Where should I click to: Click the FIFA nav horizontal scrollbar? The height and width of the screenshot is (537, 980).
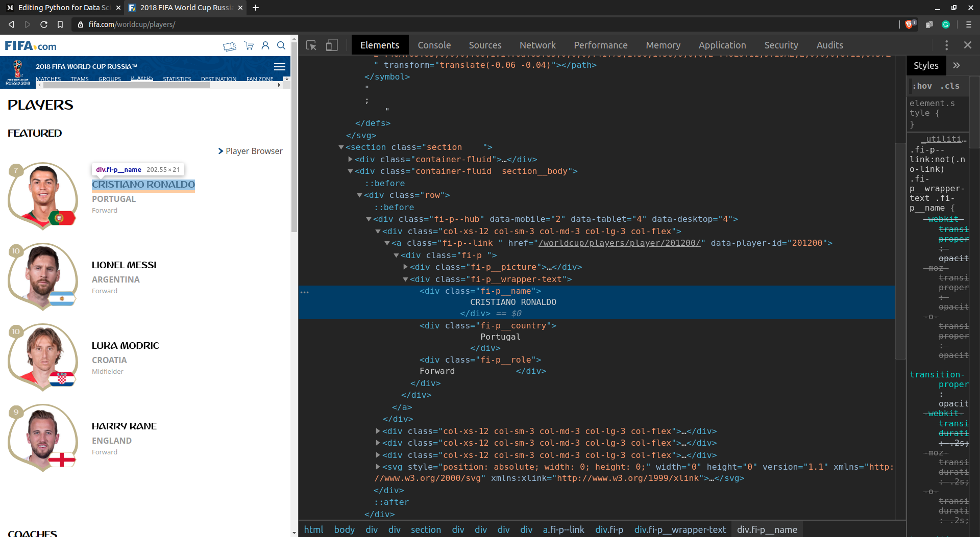[x=126, y=85]
